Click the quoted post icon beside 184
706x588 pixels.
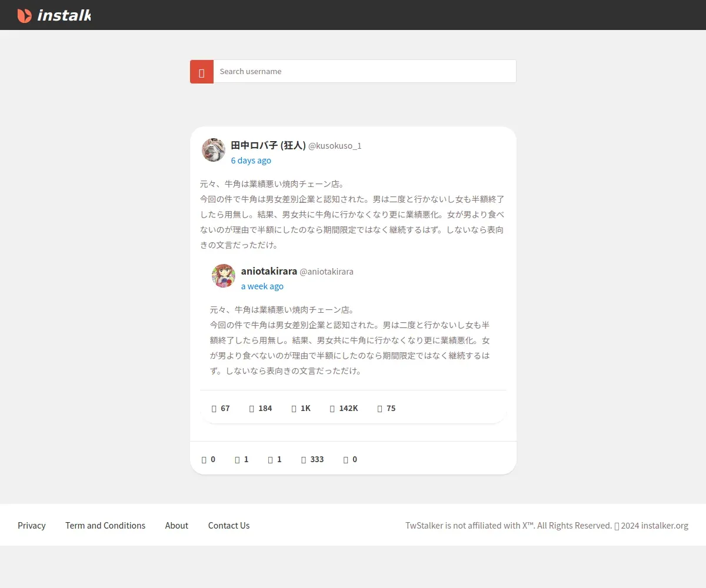(252, 408)
